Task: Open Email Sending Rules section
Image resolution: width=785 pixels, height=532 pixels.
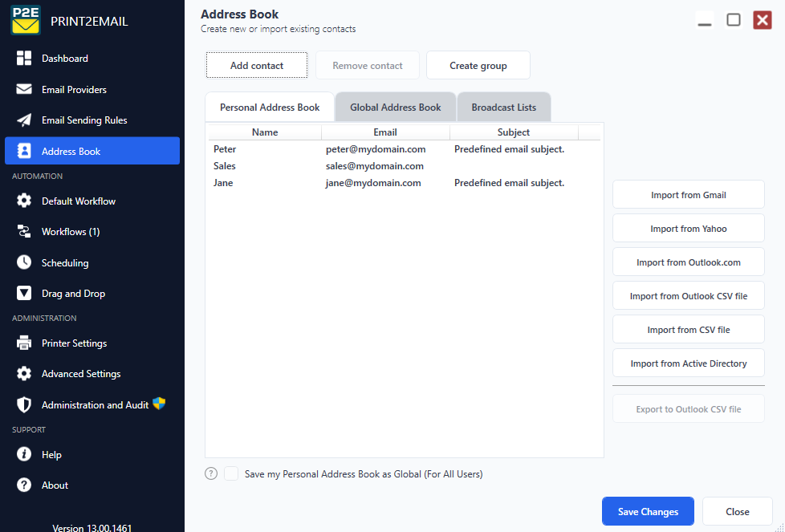Action: tap(92, 120)
